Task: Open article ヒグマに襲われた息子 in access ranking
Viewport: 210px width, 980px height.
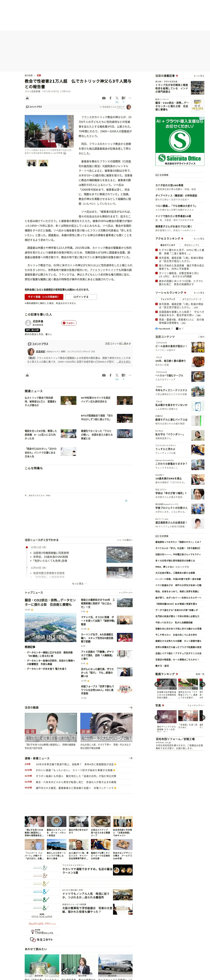Action: tap(181, 252)
